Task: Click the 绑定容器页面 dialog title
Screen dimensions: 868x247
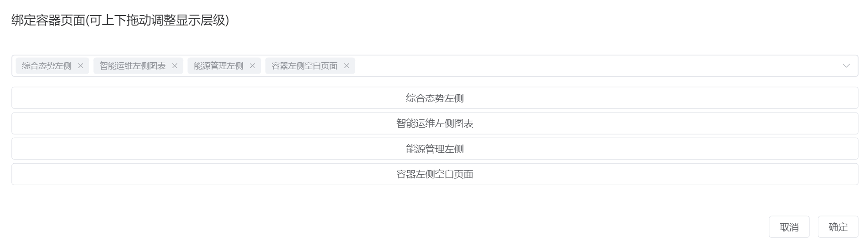Action: (48, 20)
